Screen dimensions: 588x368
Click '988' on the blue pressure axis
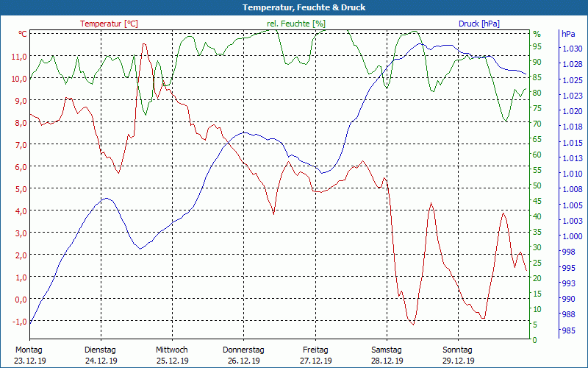568,314
